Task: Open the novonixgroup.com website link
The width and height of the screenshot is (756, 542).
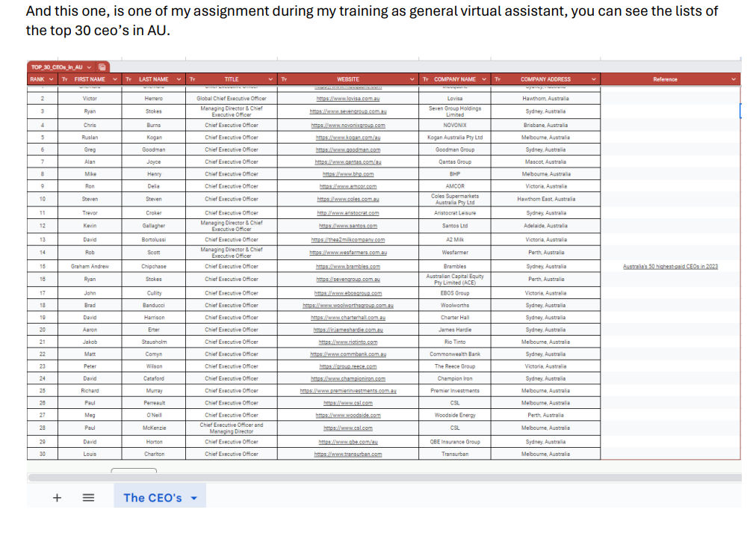Action: [347, 126]
